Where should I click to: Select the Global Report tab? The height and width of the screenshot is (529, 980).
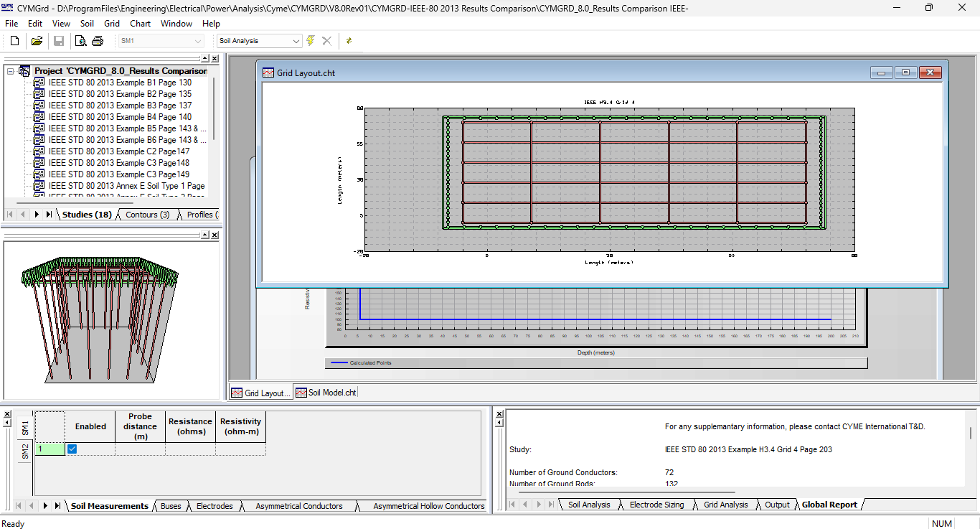coord(829,505)
